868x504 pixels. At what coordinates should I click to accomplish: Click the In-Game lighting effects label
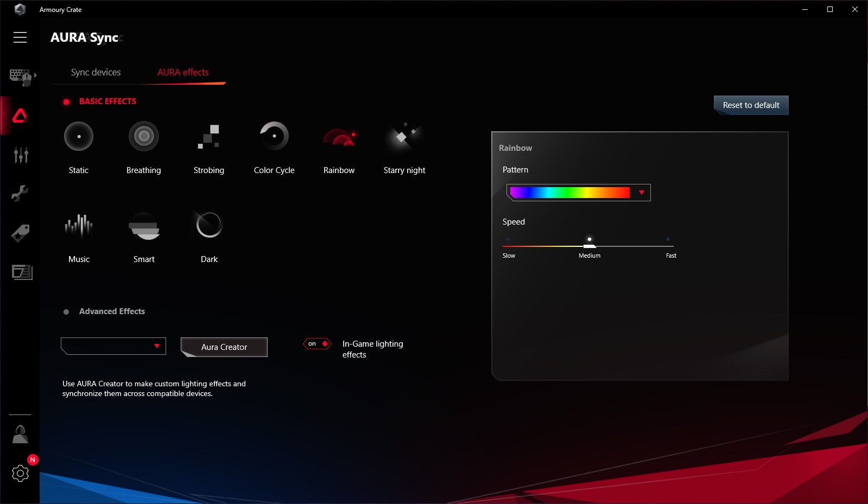coord(373,349)
